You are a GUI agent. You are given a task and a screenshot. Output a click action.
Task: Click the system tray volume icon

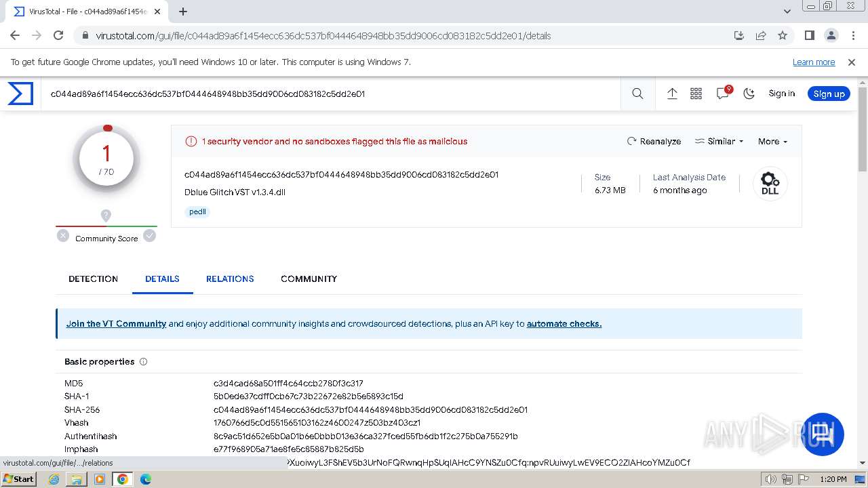tap(770, 479)
